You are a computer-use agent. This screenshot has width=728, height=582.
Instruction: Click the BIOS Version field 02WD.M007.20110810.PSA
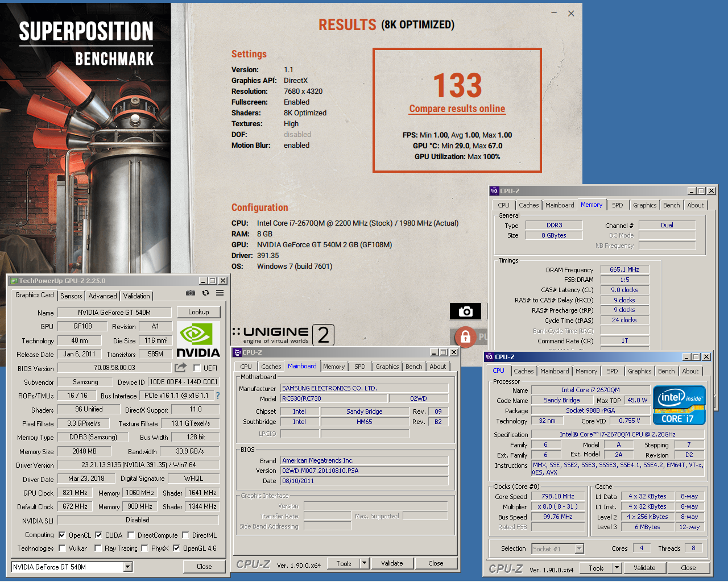pyautogui.click(x=365, y=471)
